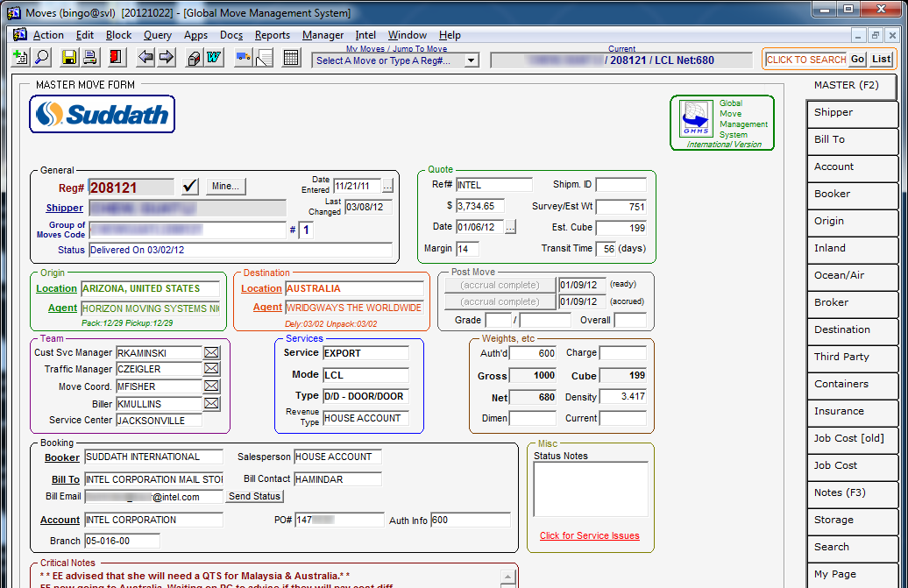This screenshot has height=588, width=908.
Task: Click the Global Move Management System logo
Action: [722, 123]
